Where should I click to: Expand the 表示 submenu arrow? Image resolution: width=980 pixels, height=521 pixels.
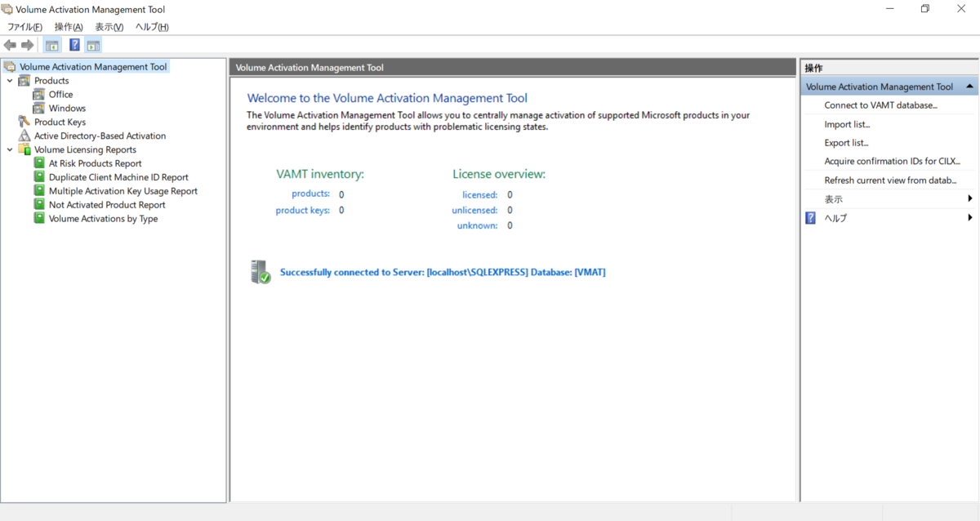970,199
